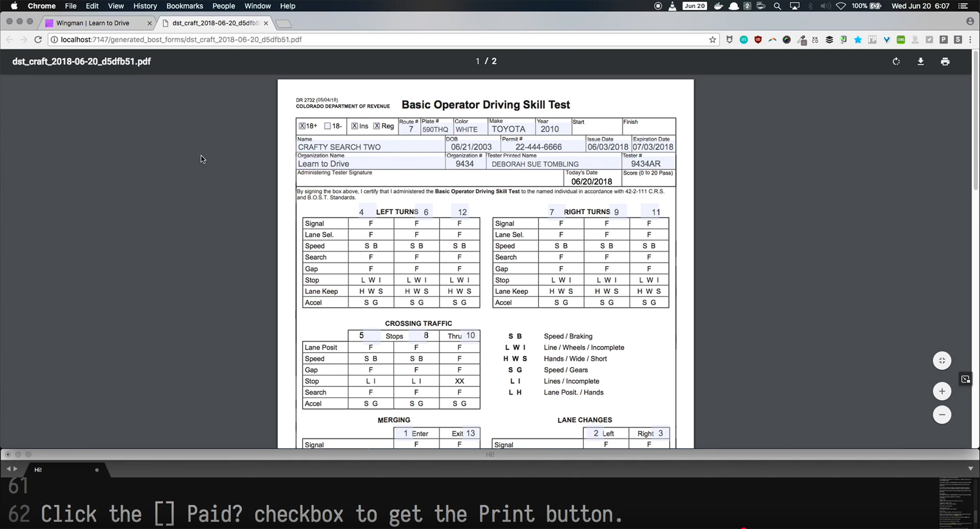This screenshot has width=980, height=529.
Task: Click the fit to page button
Action: tap(942, 360)
